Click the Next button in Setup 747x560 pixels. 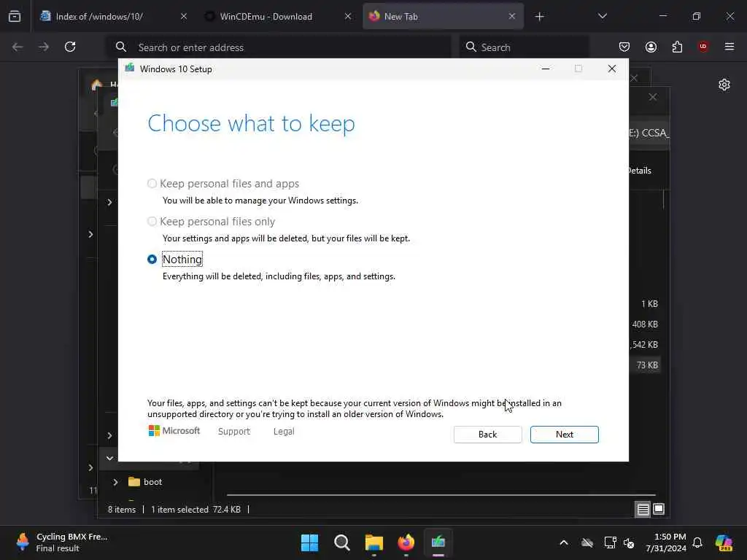point(564,435)
